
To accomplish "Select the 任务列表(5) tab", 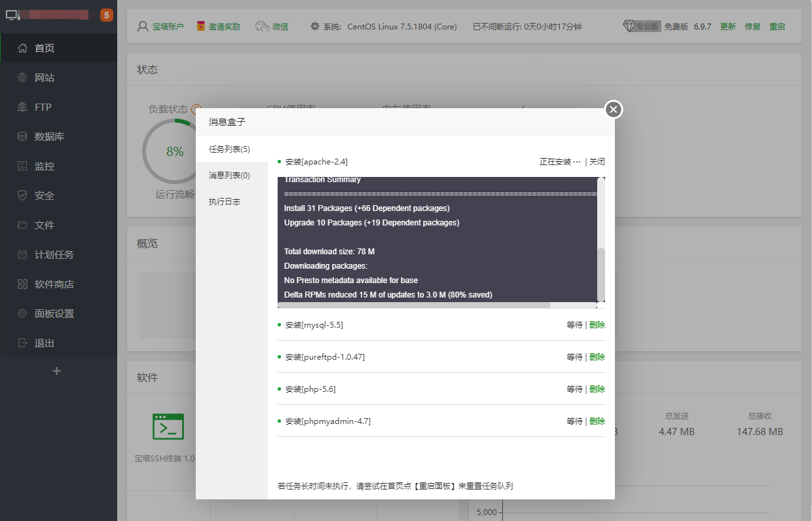I will tap(229, 149).
